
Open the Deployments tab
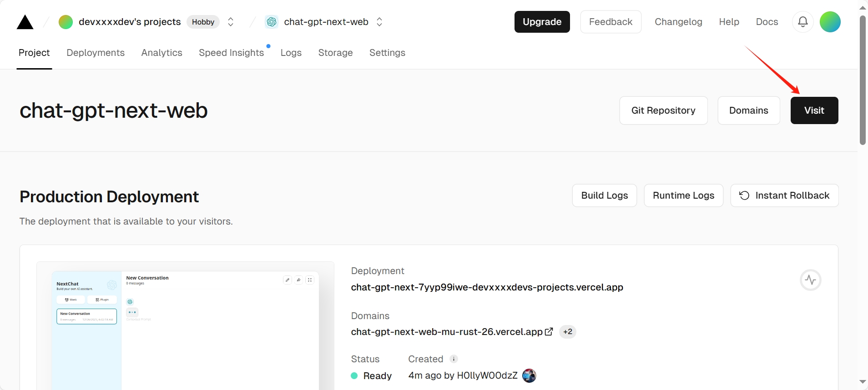point(96,53)
